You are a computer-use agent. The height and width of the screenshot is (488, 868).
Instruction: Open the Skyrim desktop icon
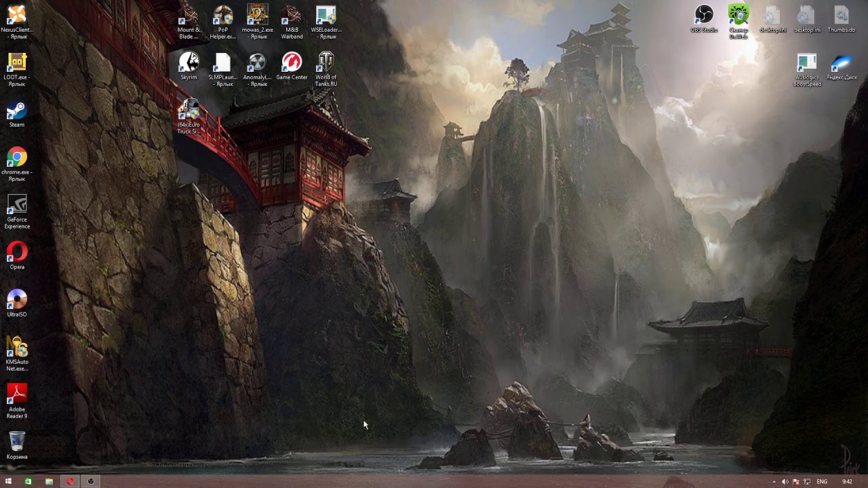(x=189, y=66)
